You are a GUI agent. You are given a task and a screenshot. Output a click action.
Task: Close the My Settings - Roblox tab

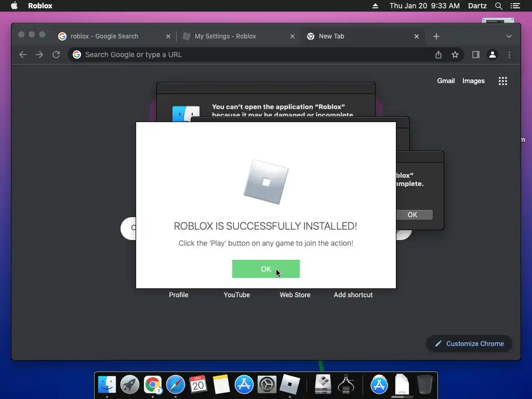click(292, 36)
